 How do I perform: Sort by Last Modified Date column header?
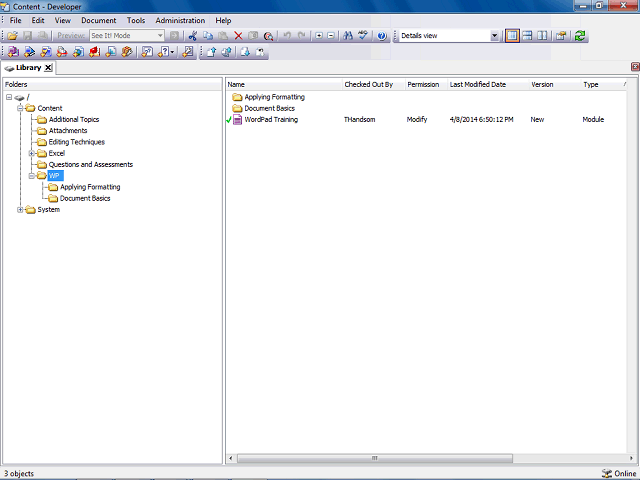(x=488, y=84)
